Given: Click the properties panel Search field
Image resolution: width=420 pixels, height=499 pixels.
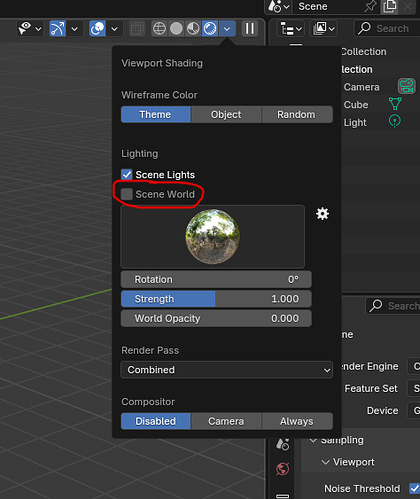Looking at the screenshot, I should [x=393, y=306].
